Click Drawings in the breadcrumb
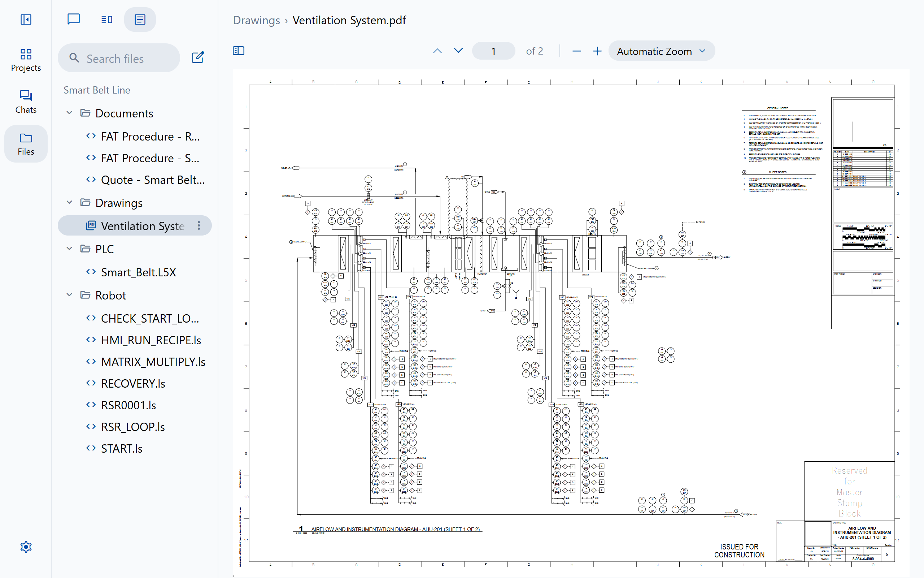This screenshot has width=924, height=578. click(x=256, y=20)
